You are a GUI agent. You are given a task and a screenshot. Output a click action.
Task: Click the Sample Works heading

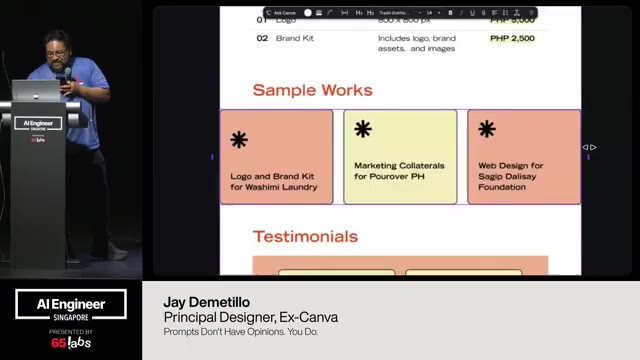point(312,90)
